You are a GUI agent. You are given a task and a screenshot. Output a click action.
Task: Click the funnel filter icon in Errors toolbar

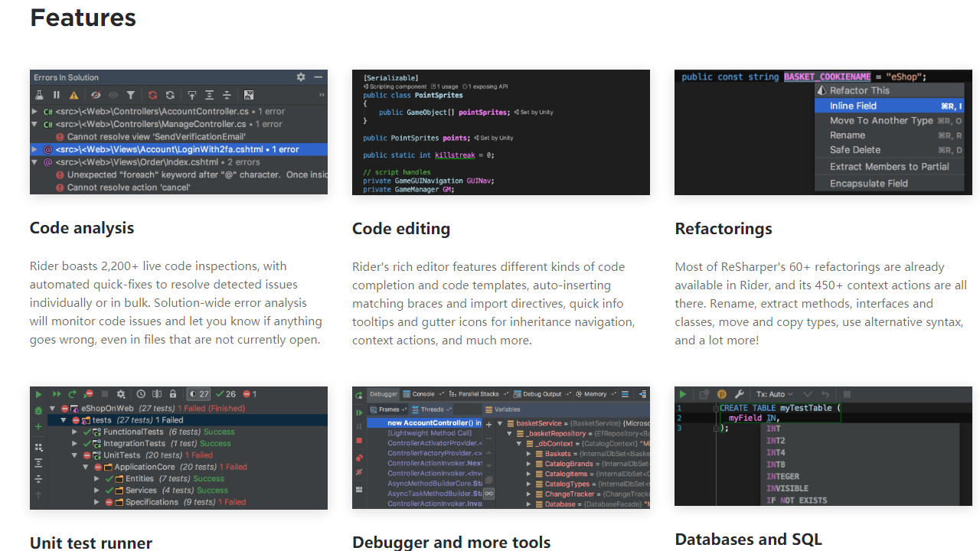131,95
